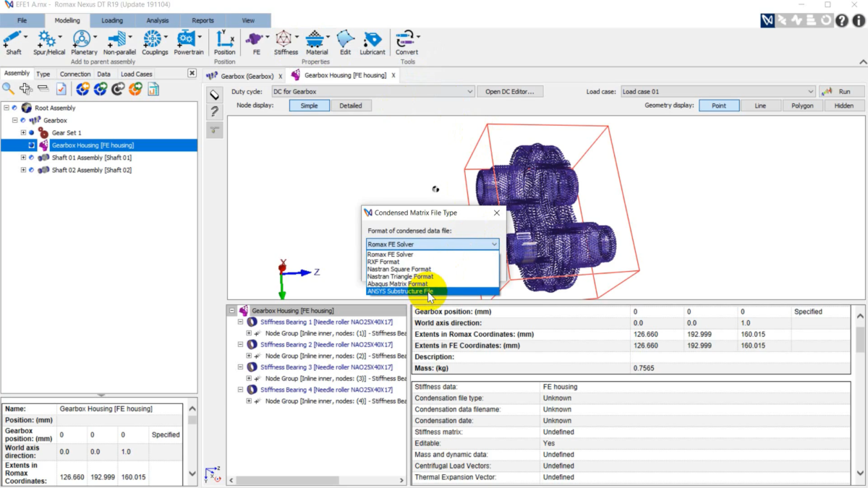Image resolution: width=868 pixels, height=488 pixels.
Task: Open Stiffness properties
Action: click(x=286, y=43)
